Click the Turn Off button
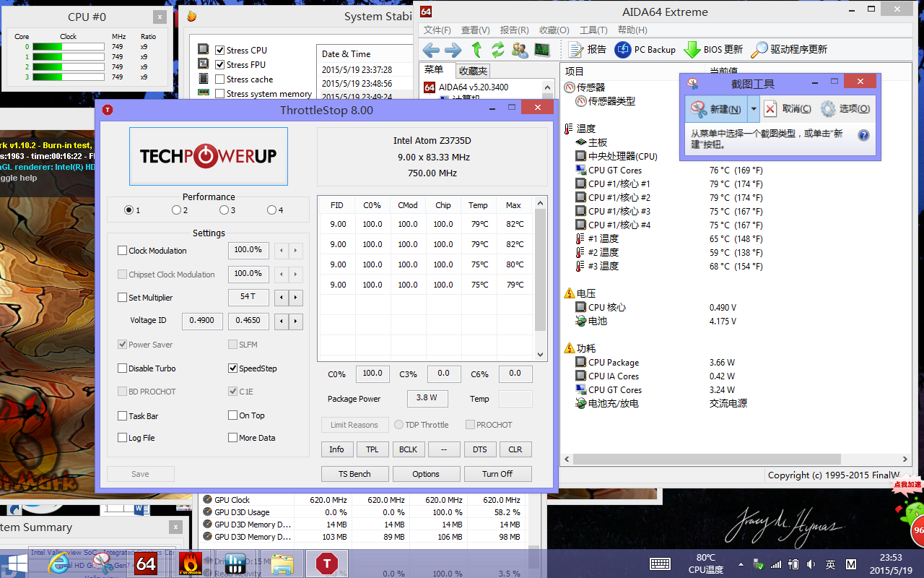This screenshot has width=924, height=578. pyautogui.click(x=497, y=474)
